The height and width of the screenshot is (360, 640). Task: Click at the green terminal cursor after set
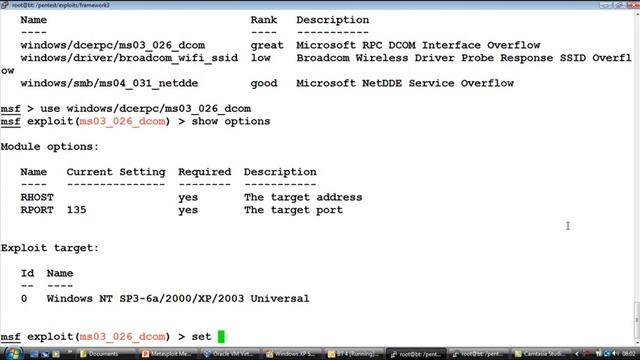click(x=221, y=337)
